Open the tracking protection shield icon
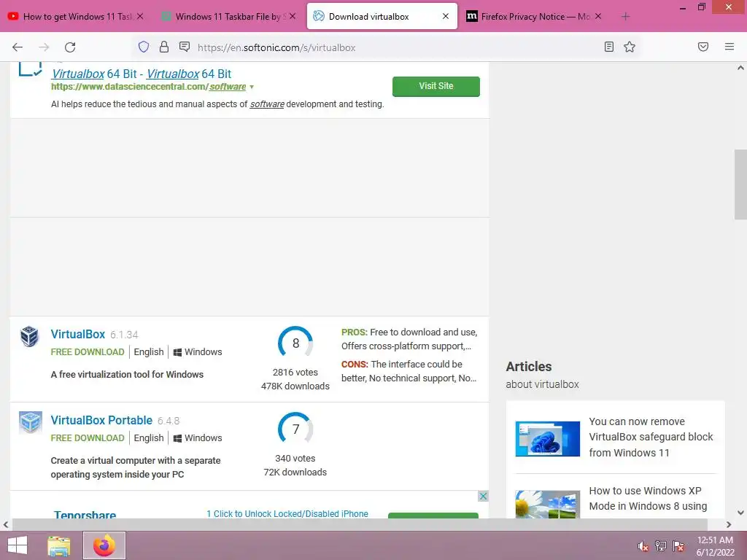This screenshot has width=747, height=560. [144, 47]
